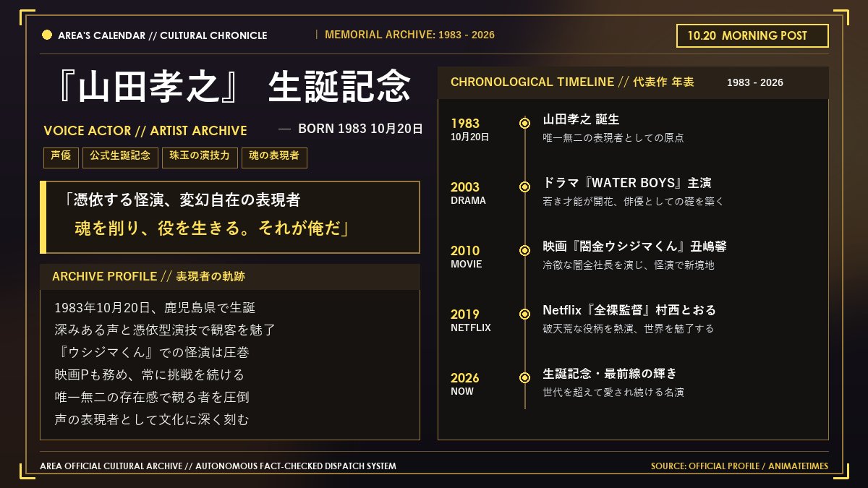Click 映画『闇金ウシジマくん』丑嶋馨 entry title
This screenshot has height=488, width=868.
click(x=635, y=247)
